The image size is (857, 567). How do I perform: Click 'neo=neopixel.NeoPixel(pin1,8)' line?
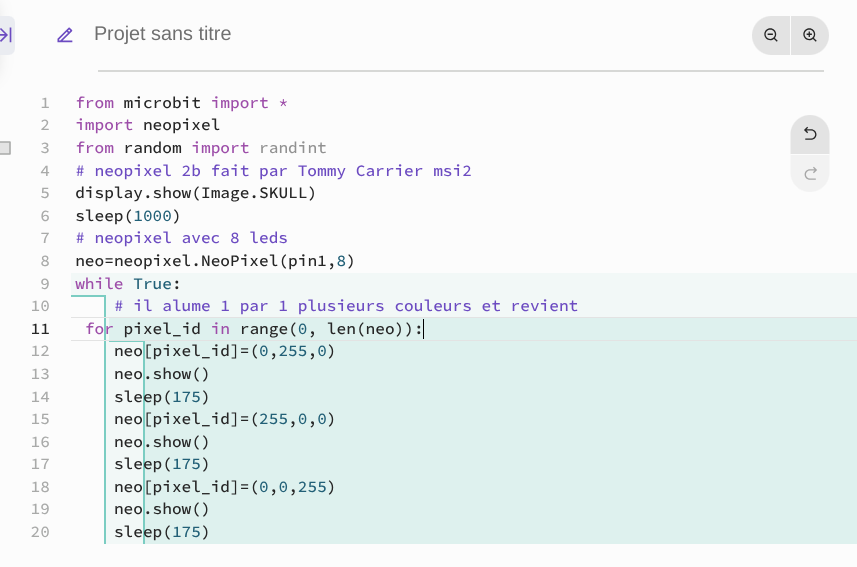(x=215, y=261)
